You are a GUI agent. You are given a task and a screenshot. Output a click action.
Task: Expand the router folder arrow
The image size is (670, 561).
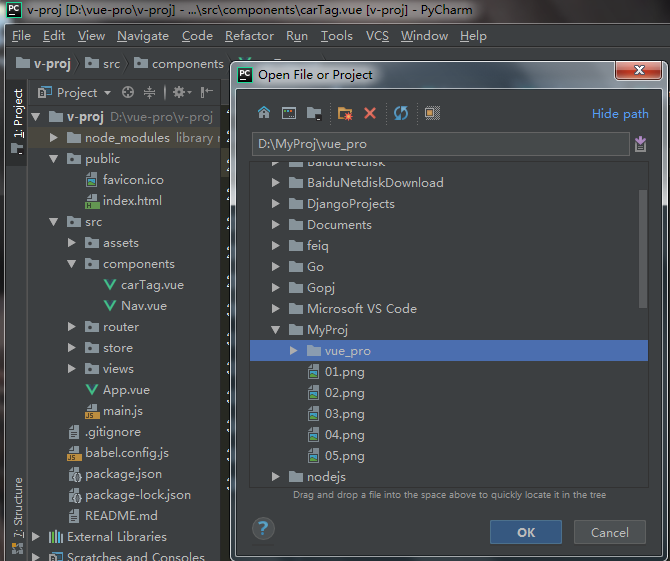(72, 327)
